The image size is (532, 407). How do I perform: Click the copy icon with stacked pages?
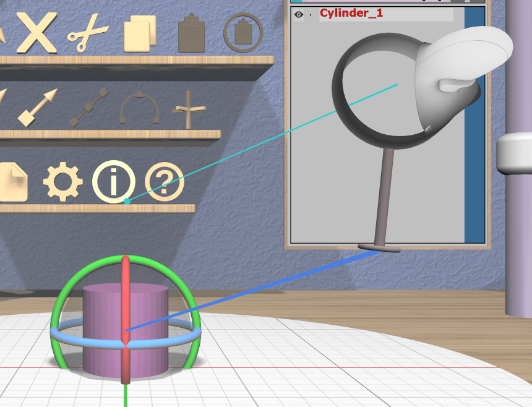[140, 34]
